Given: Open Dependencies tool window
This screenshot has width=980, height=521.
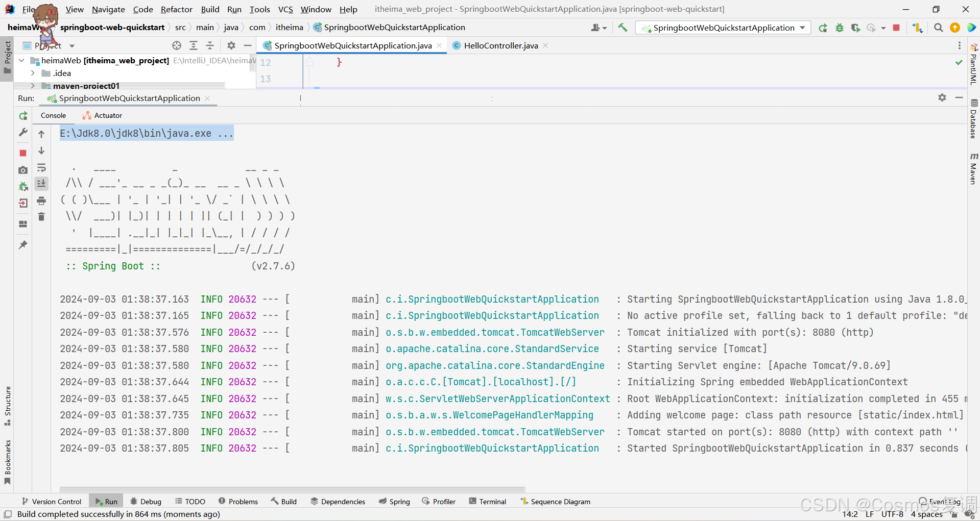Looking at the screenshot, I should pyautogui.click(x=338, y=502).
